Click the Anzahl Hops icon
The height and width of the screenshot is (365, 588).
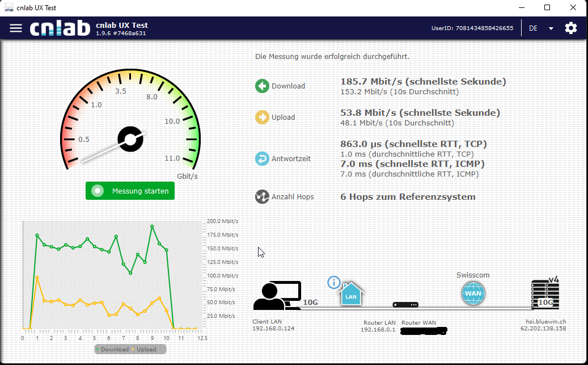[262, 197]
